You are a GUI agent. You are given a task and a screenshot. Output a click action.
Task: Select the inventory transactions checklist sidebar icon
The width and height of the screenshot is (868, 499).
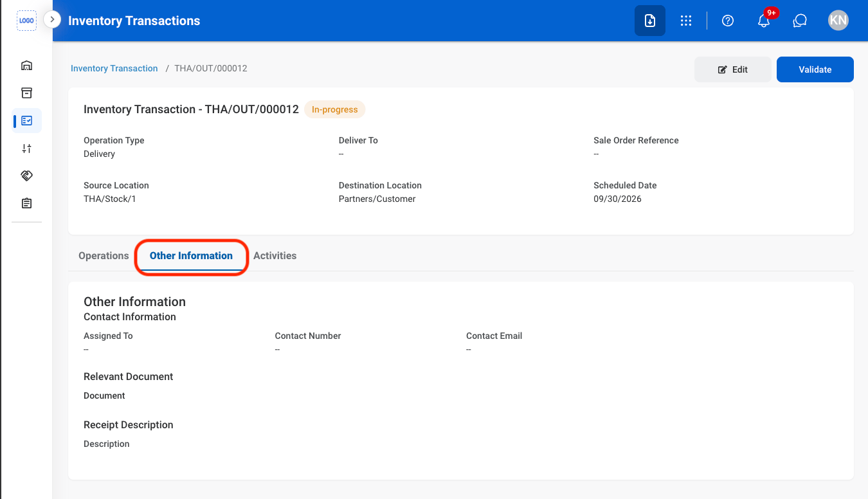click(26, 120)
